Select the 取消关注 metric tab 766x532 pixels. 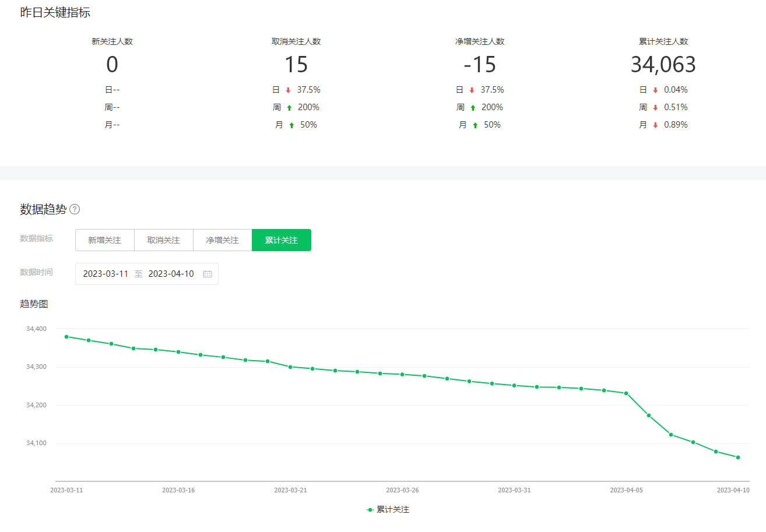coord(163,240)
